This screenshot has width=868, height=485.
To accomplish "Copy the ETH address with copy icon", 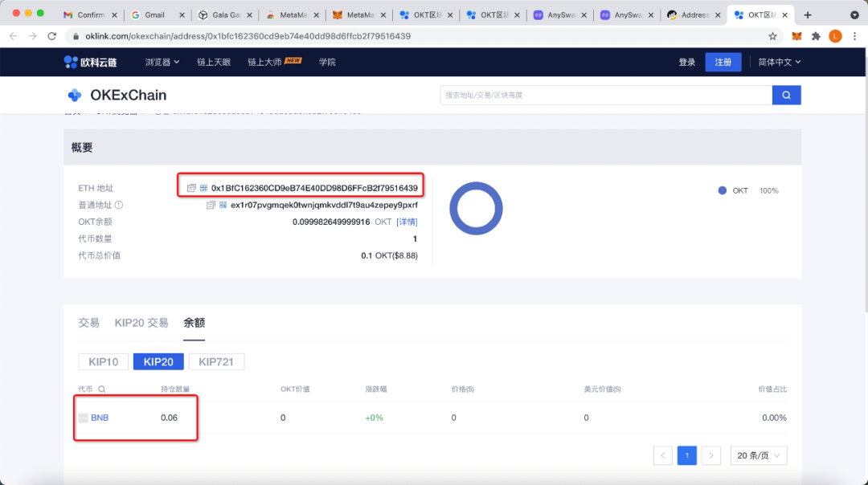I will (191, 188).
